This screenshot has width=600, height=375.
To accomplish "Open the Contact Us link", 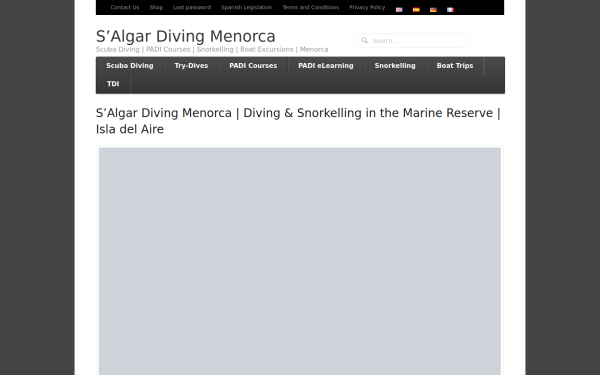I will click(x=125, y=7).
